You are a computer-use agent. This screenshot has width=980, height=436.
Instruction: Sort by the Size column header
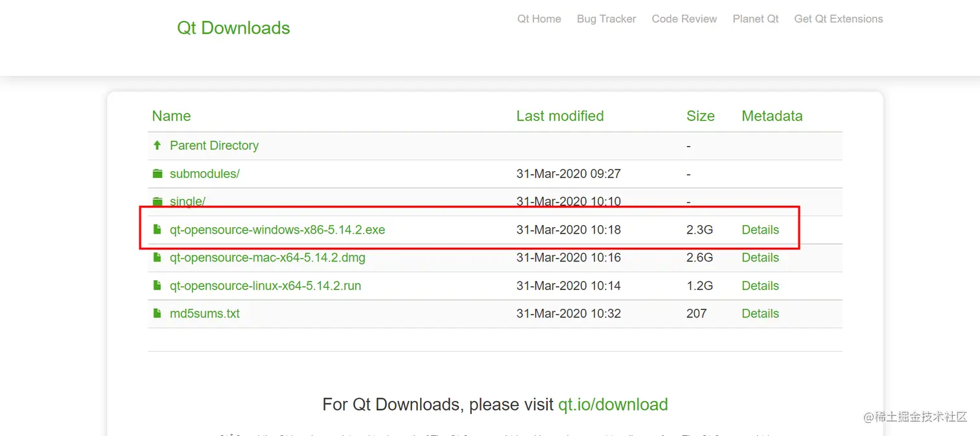(x=701, y=116)
